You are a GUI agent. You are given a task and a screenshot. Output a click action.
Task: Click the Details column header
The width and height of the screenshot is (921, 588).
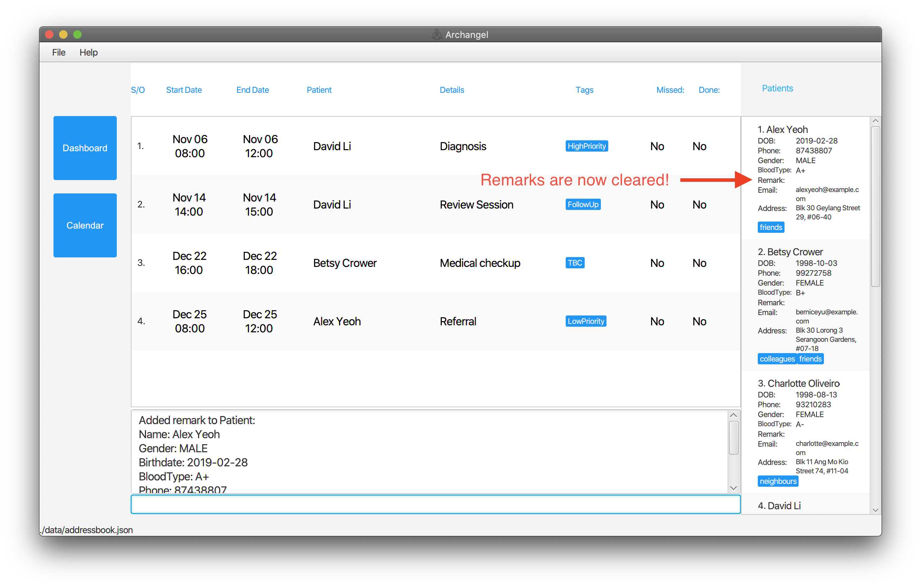coord(452,90)
